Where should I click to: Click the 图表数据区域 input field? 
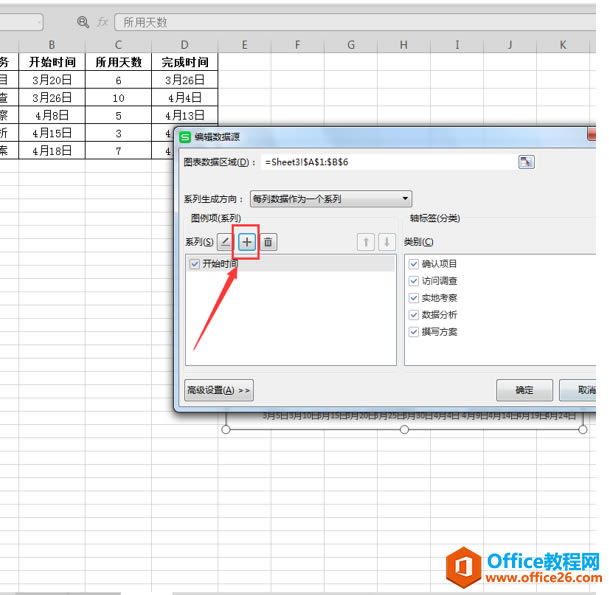point(388,162)
